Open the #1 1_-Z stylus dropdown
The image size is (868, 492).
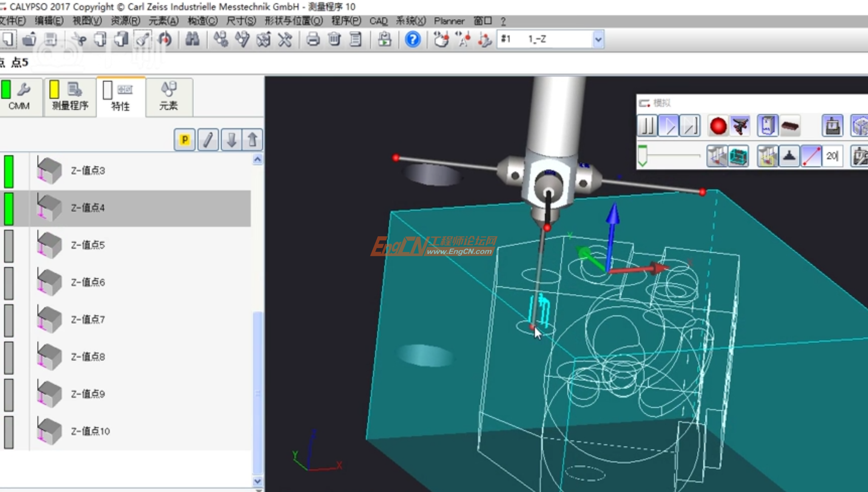point(598,40)
